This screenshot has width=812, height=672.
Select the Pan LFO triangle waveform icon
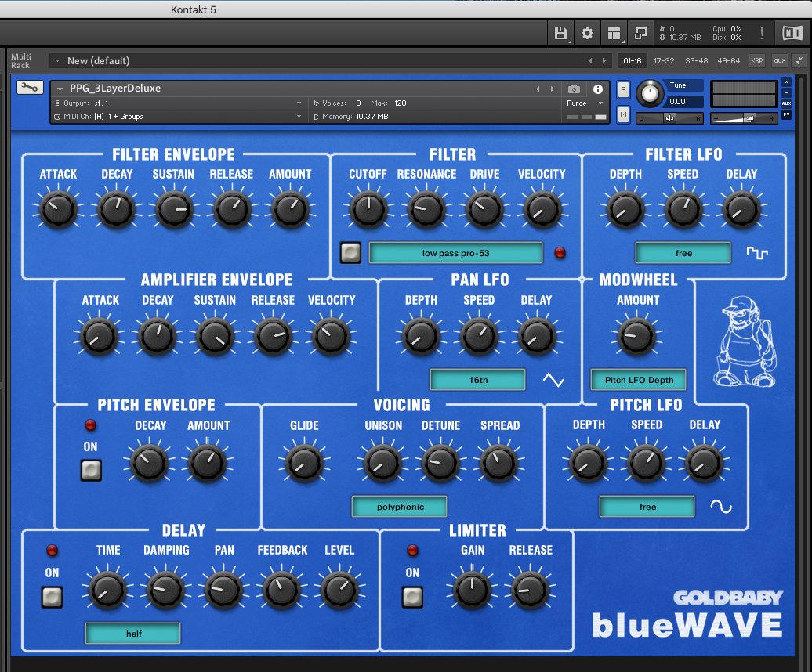click(x=553, y=380)
